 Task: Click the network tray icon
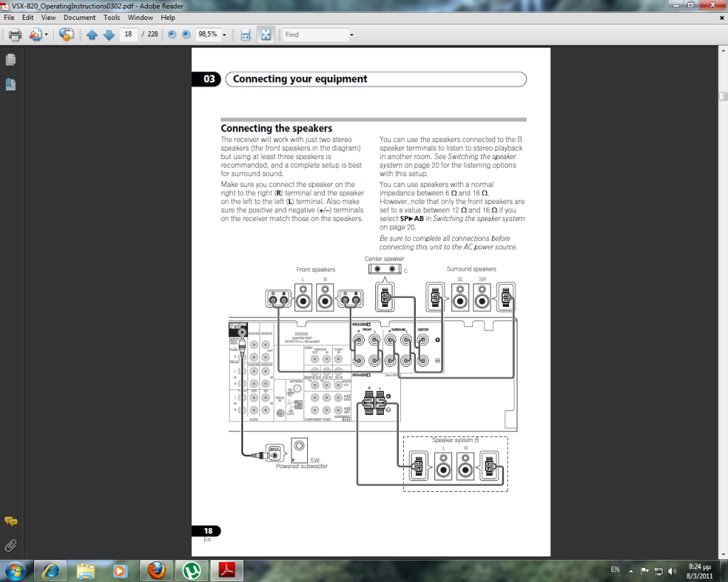[x=658, y=571]
